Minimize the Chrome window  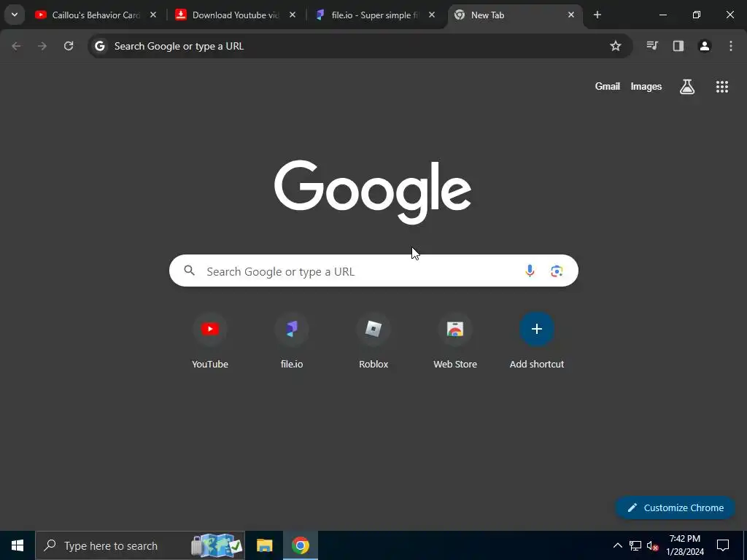coord(662,15)
